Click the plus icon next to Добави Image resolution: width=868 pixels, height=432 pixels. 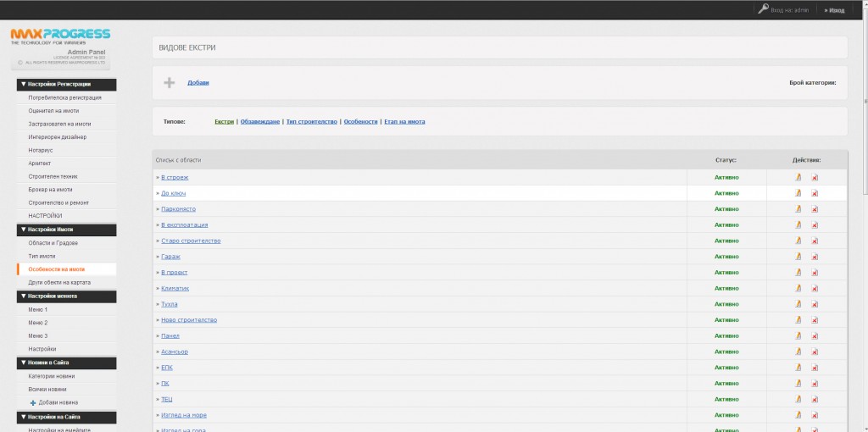pyautogui.click(x=170, y=83)
